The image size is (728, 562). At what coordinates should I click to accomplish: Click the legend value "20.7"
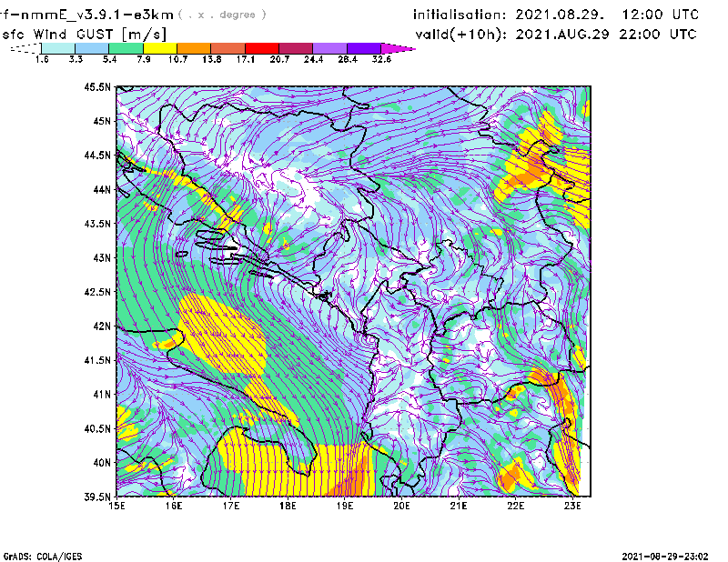[x=279, y=59]
